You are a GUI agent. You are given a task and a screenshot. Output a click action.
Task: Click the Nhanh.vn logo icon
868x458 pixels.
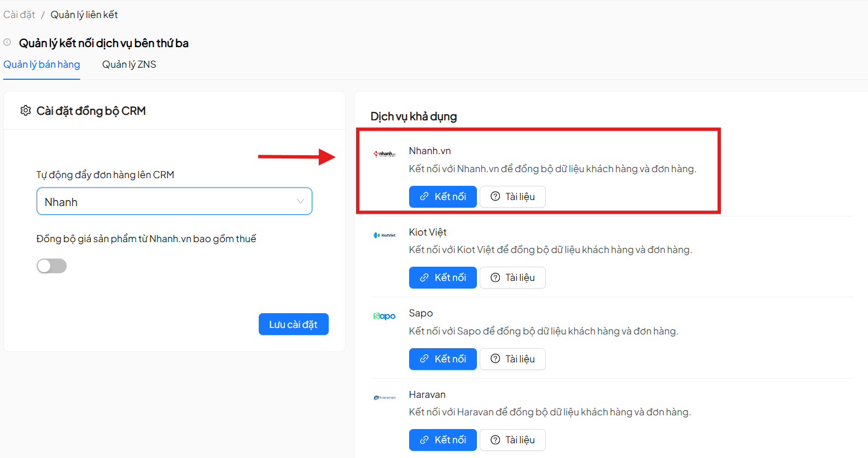point(385,154)
